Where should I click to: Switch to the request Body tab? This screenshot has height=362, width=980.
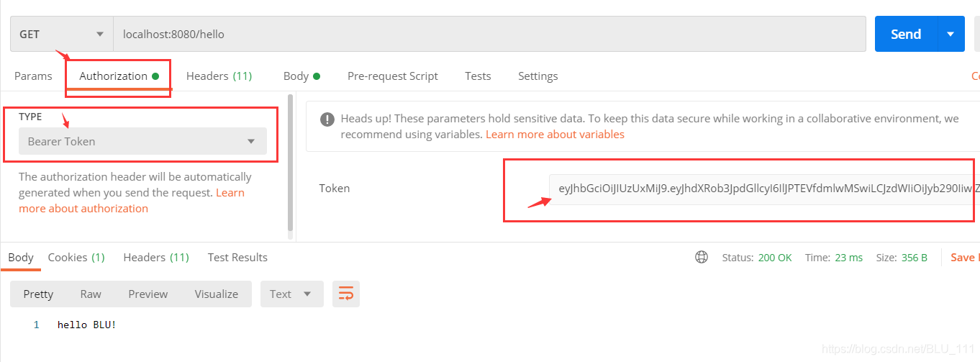[301, 76]
